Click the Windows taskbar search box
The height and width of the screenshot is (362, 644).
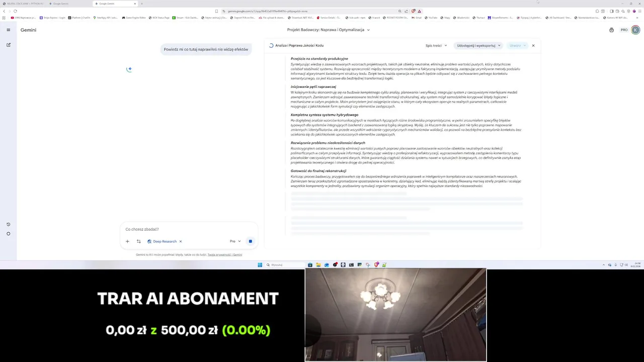pos(285,265)
